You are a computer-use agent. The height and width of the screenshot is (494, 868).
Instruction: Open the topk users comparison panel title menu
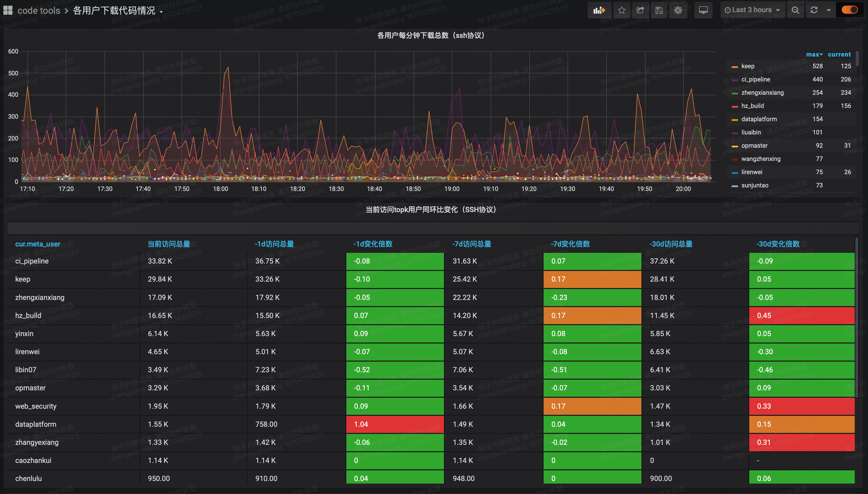click(x=431, y=210)
